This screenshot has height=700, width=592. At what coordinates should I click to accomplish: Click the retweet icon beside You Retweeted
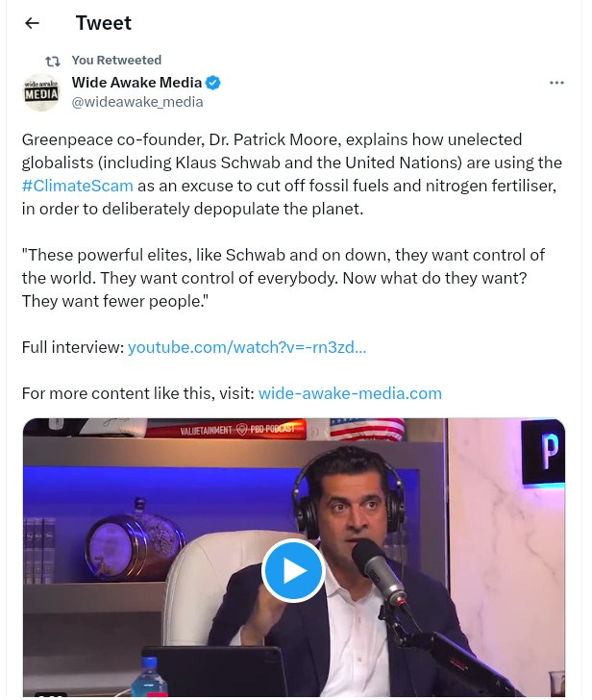click(53, 61)
